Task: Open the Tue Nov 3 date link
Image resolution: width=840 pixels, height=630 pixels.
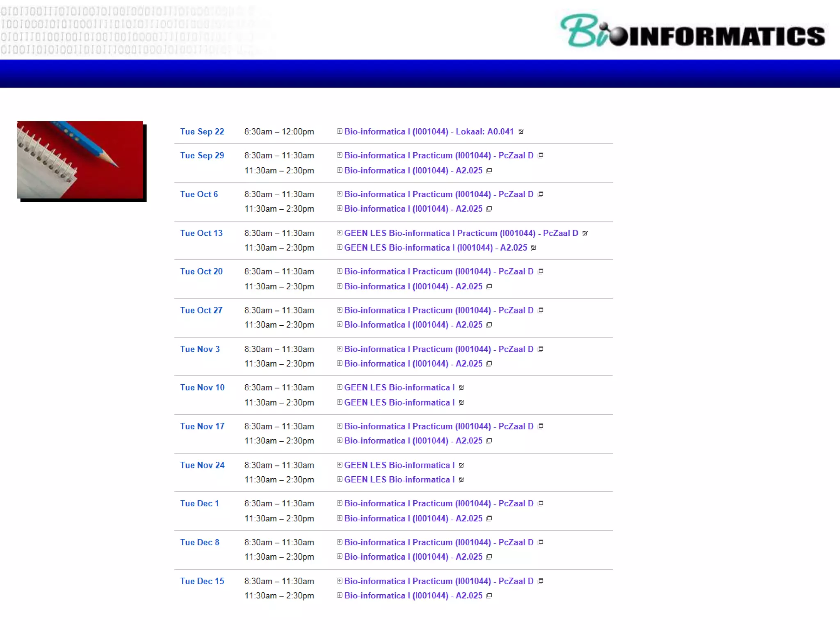Action: pos(200,349)
